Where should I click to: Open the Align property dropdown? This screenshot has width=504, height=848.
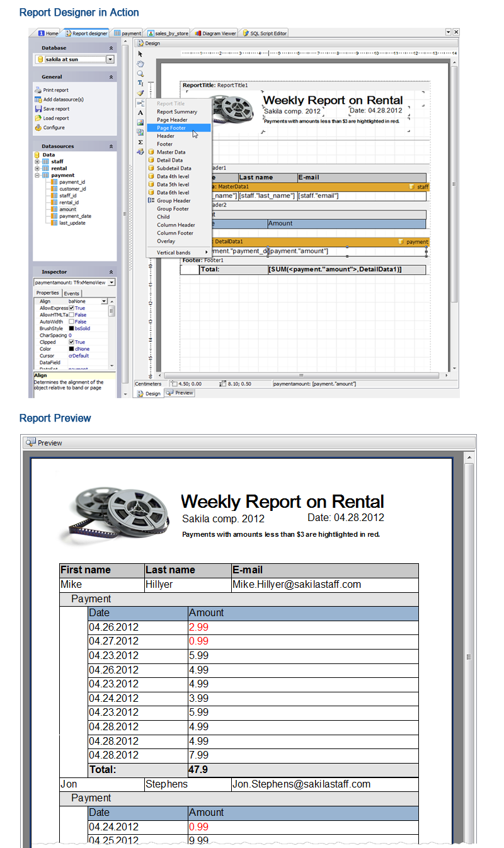(104, 301)
